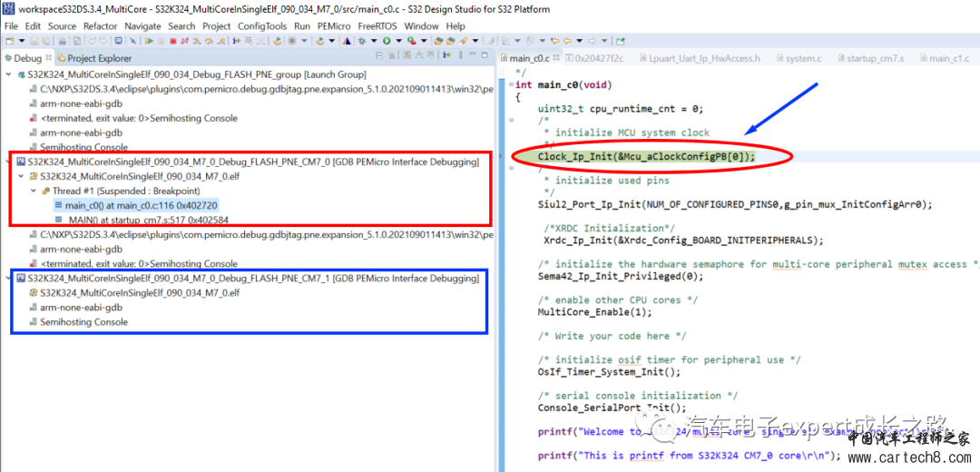Viewport: 980px width, 472px height.
Task: Maximize the Debug view panel
Action: pyautogui.click(x=485, y=55)
